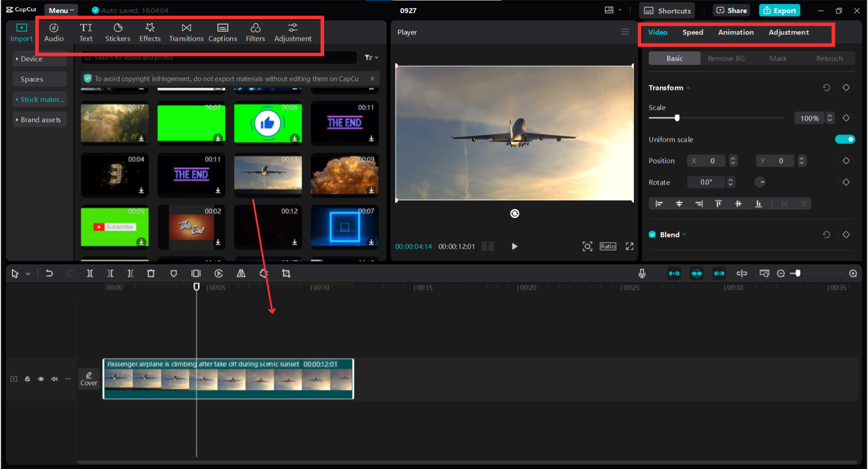Select the crop tool icon

(x=286, y=274)
